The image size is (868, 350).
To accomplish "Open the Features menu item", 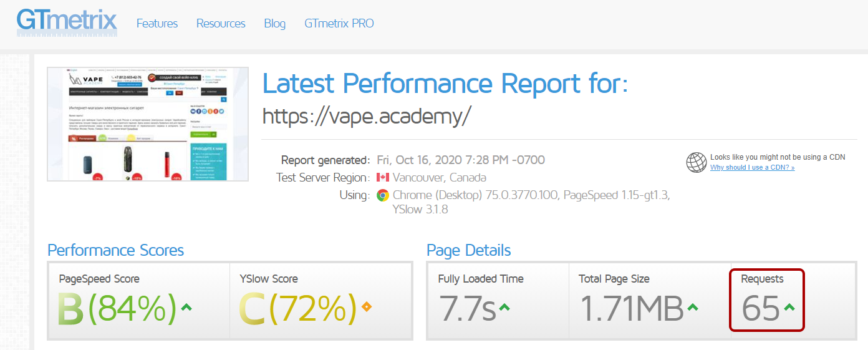I will tap(157, 24).
